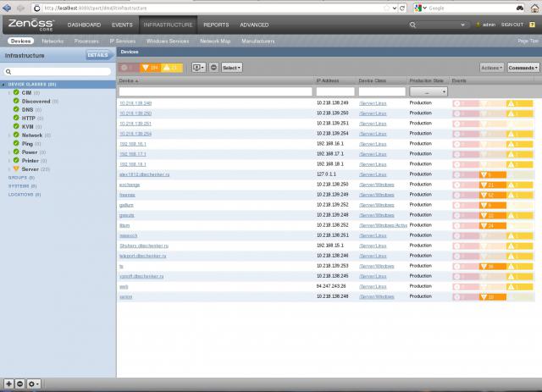Expand the Server tree node

[9, 169]
